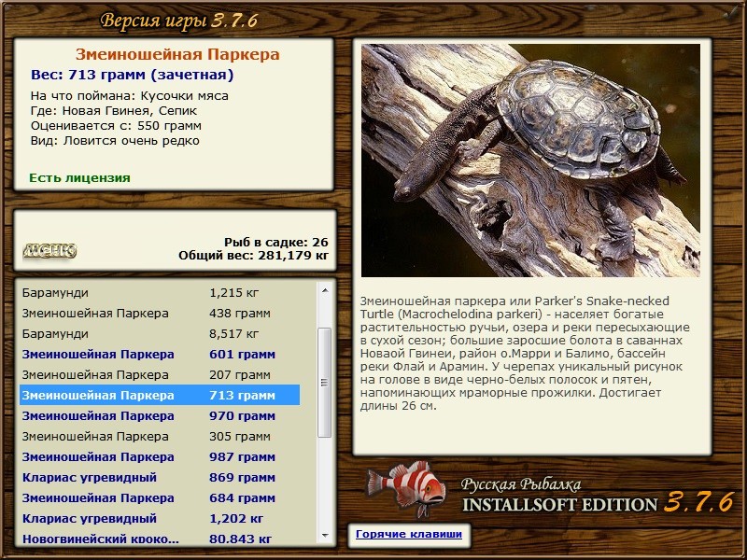Select Змеиношейная Паркера 438 грамм row
Viewport: 747px width, 560px height.
point(160,314)
